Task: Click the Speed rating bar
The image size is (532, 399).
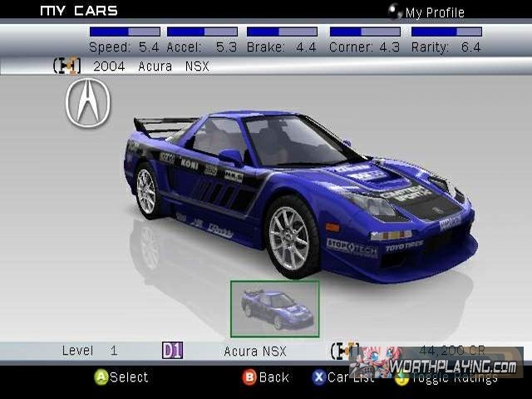Action: click(x=125, y=32)
